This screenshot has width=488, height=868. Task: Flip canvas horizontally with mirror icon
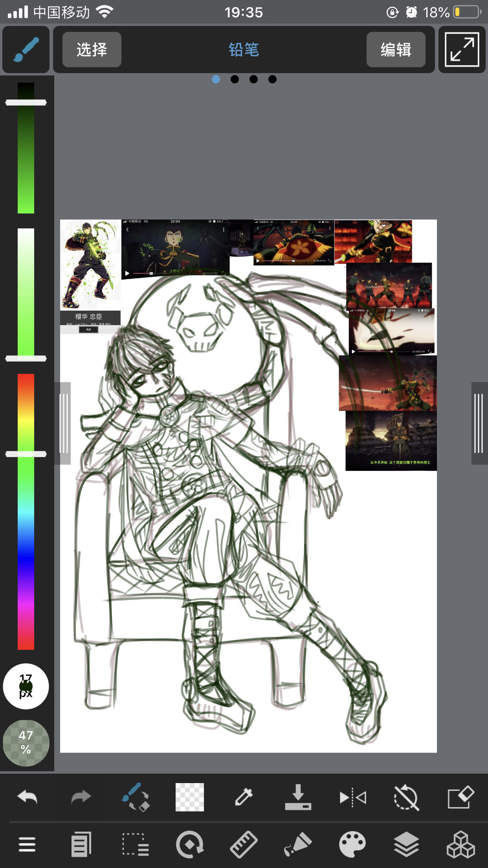coord(352,797)
